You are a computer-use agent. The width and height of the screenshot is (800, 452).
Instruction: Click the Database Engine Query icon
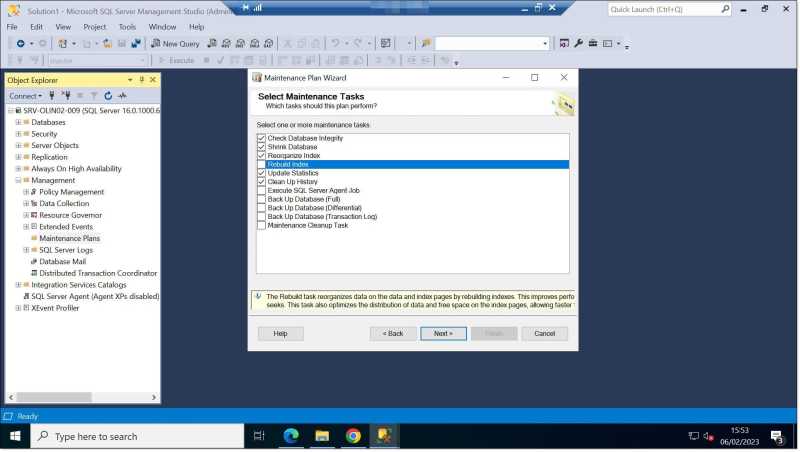coord(212,44)
